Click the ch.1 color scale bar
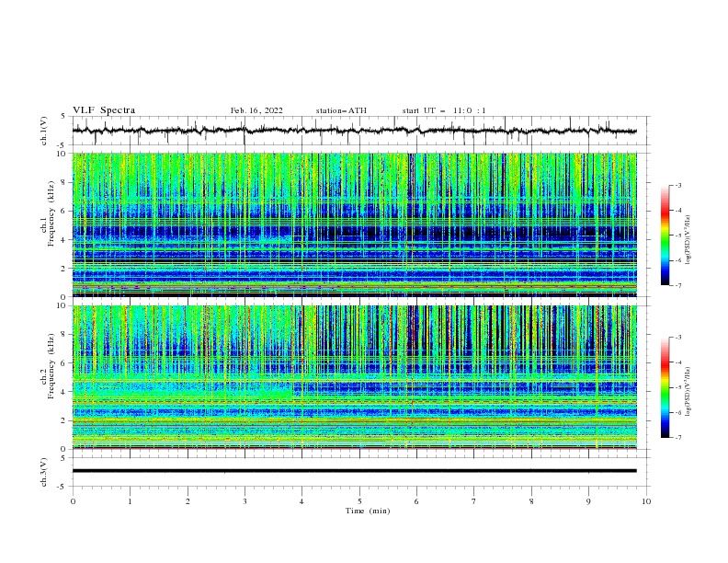728x563 pixels. coord(665,236)
